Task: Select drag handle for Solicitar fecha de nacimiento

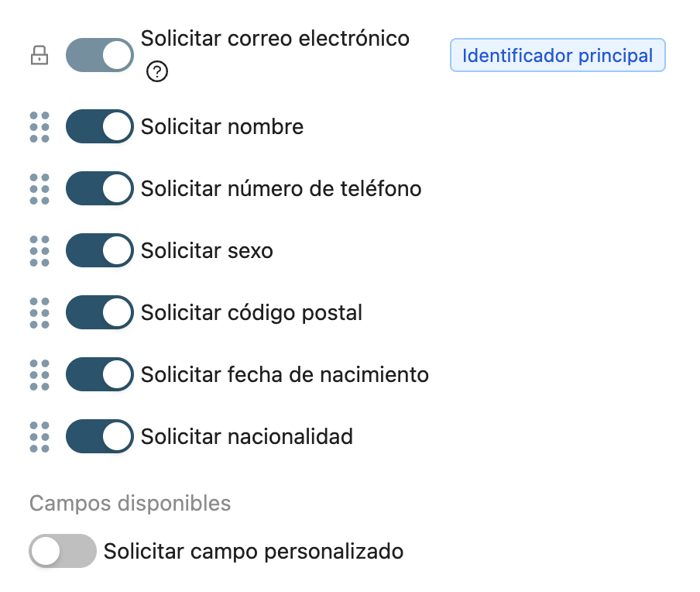Action: (39, 374)
